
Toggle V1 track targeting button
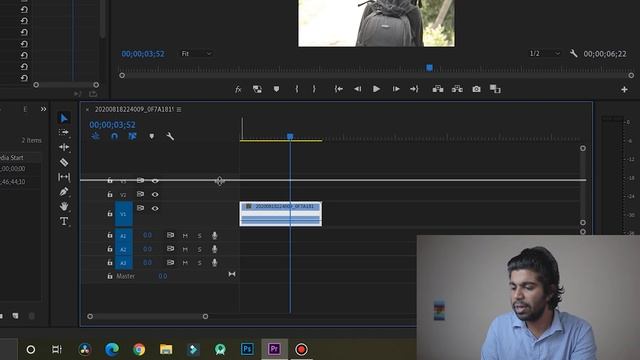tap(123, 214)
